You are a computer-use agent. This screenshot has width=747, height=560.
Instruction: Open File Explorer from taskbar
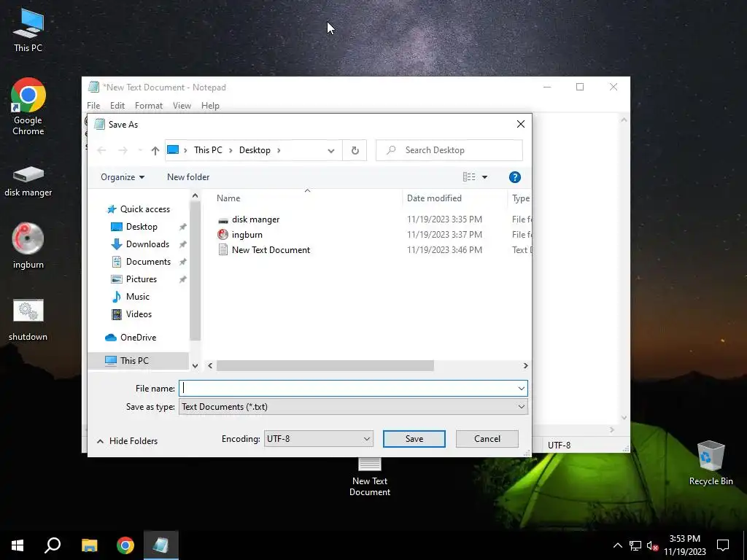coord(89,545)
